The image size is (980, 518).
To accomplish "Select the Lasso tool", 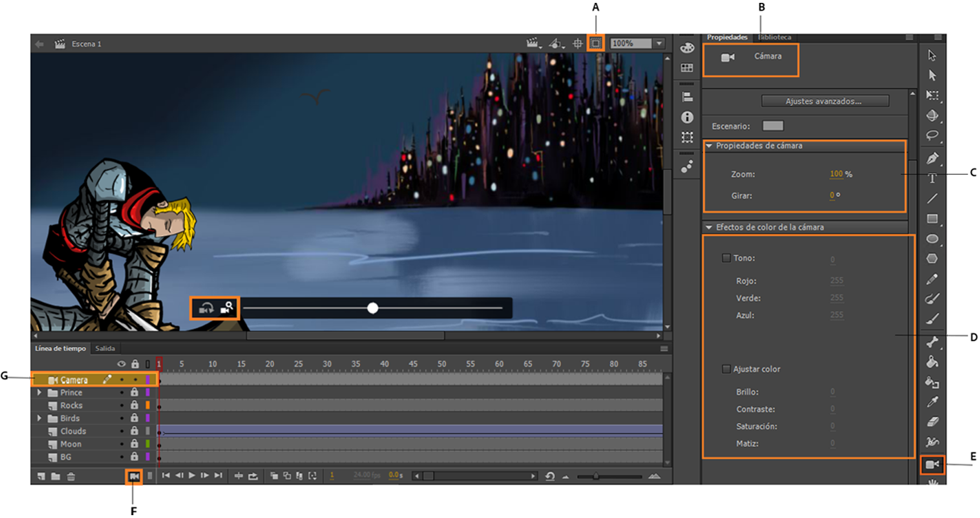I will [932, 135].
